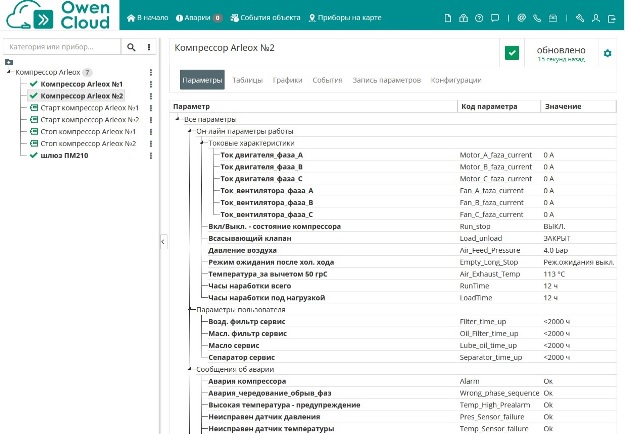
Task: Collapse Параметры пользователя node
Action: pyautogui.click(x=190, y=309)
